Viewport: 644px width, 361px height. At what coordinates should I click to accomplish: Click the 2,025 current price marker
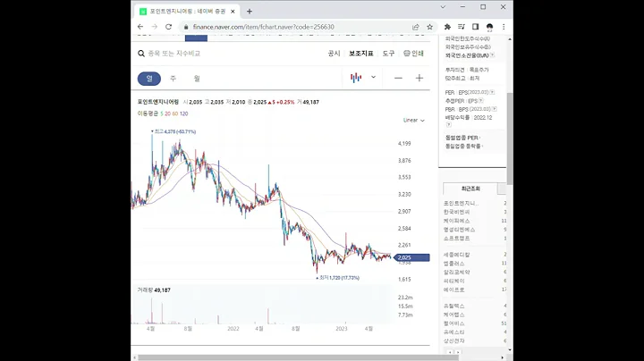(411, 257)
